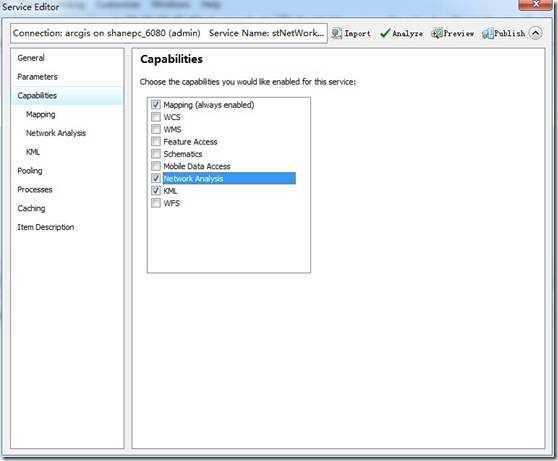Select the Mobile Data Access list label
The image size is (558, 461).
pyautogui.click(x=197, y=166)
